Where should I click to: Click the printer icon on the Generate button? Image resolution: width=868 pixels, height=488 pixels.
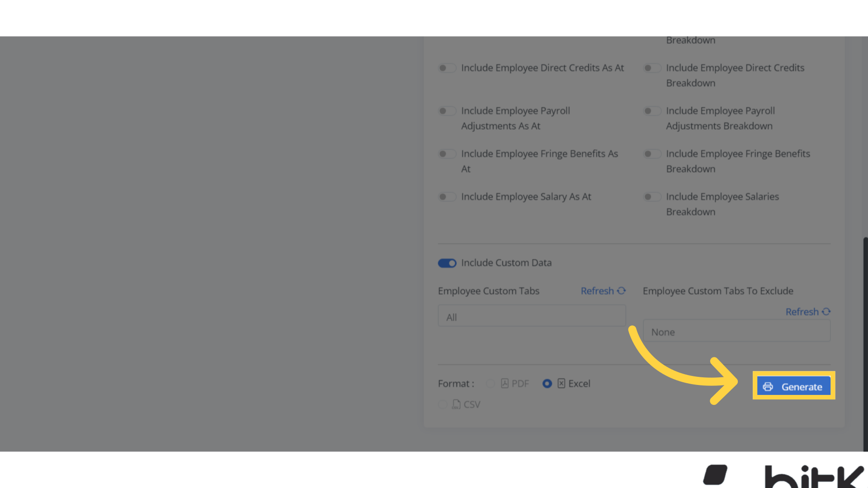coord(769,387)
